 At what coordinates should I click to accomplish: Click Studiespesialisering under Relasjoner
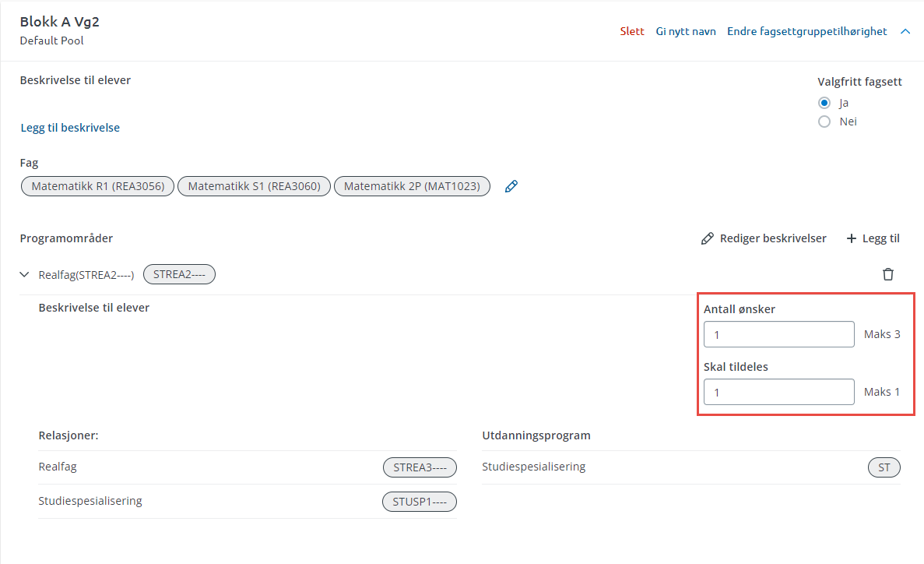point(90,501)
